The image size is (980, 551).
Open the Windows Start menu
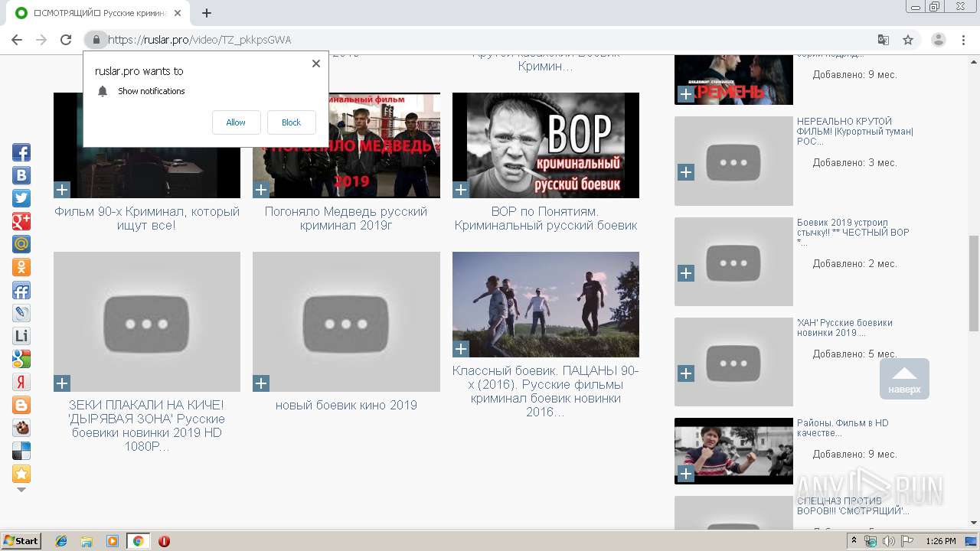click(x=21, y=540)
